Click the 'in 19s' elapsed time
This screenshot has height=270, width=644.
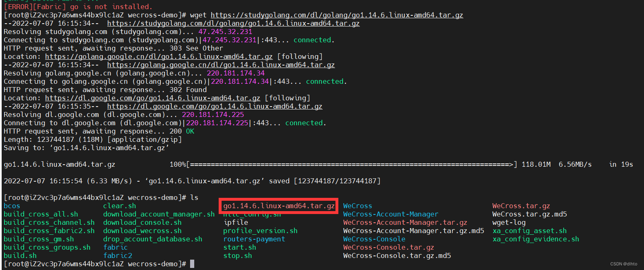pyautogui.click(x=621, y=165)
